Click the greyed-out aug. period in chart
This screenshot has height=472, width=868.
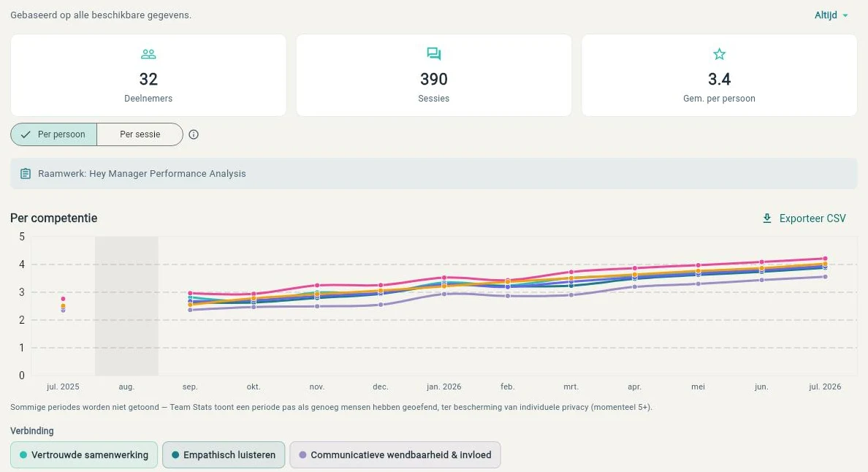coord(127,306)
